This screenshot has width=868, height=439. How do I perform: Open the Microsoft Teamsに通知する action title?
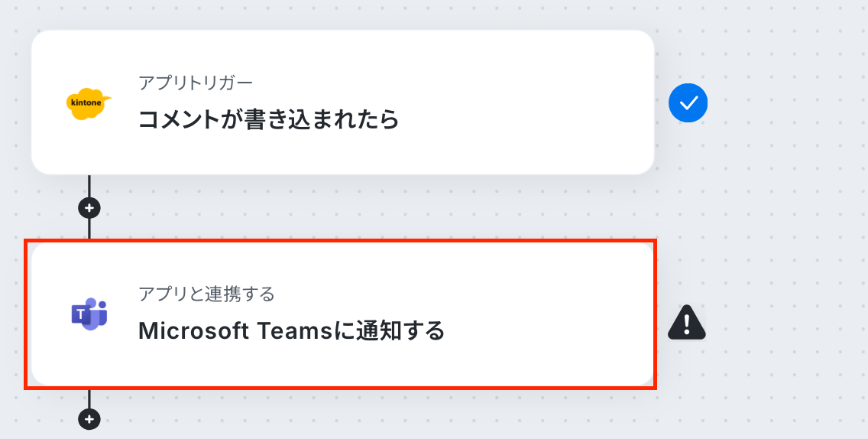(291, 331)
